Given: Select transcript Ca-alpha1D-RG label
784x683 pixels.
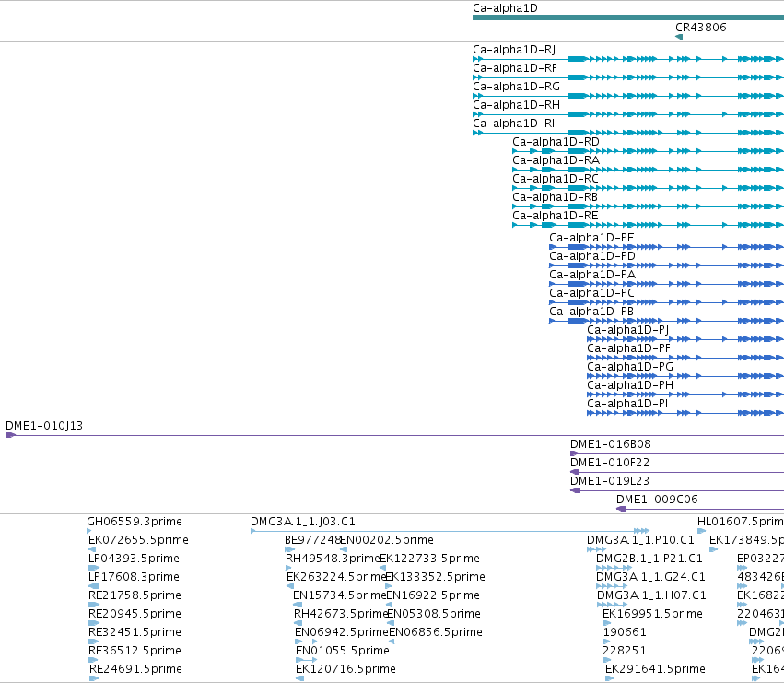Looking at the screenshot, I should (516, 87).
